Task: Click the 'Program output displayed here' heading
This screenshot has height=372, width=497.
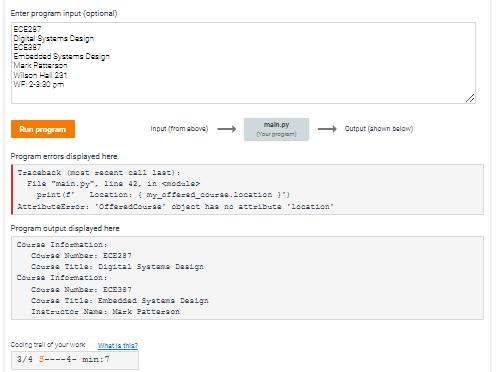Action: [65, 228]
